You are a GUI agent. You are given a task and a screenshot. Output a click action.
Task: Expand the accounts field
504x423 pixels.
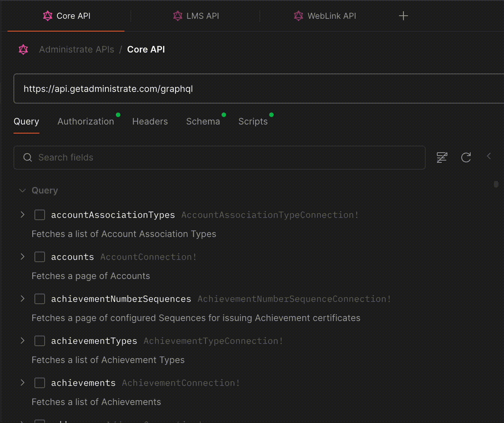[22, 256]
